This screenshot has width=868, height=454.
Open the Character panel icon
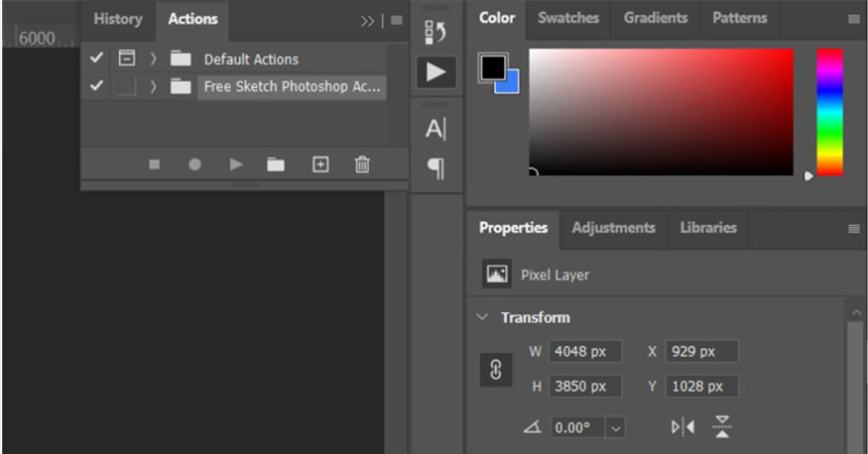[x=435, y=129]
